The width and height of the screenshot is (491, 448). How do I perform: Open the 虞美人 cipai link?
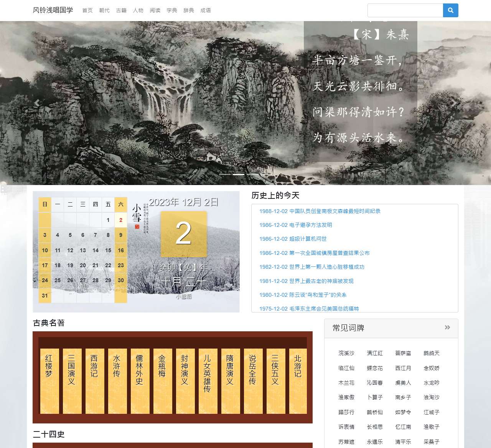point(403,383)
